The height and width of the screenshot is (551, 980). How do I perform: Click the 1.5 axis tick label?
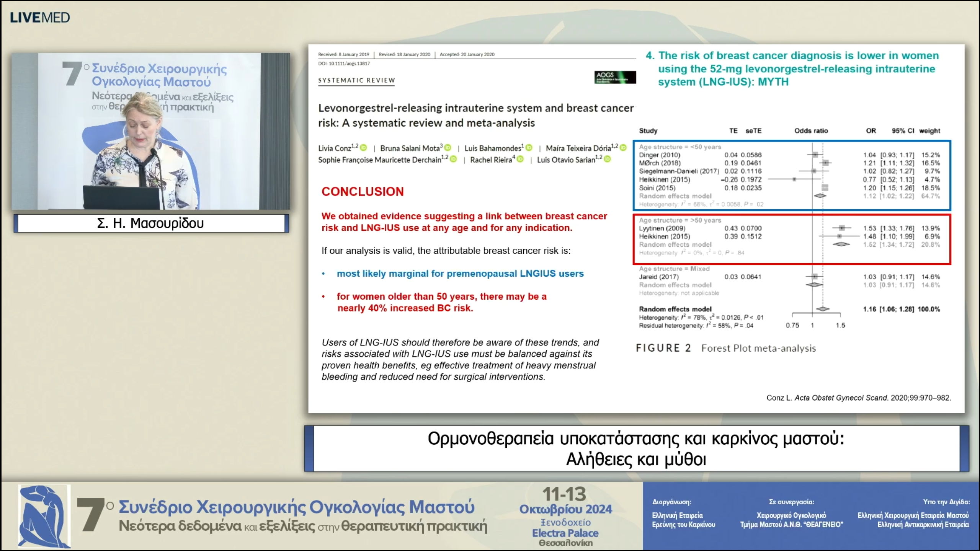840,325
